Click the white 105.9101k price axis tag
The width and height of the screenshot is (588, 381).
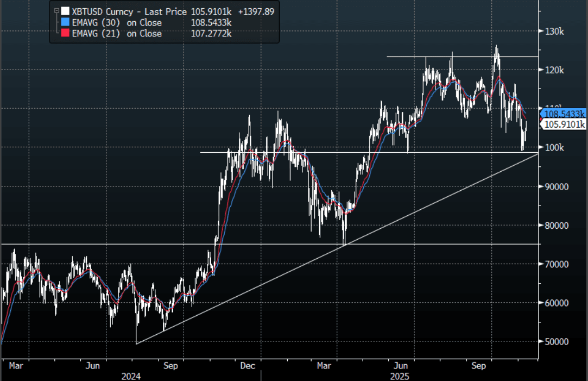click(x=565, y=125)
